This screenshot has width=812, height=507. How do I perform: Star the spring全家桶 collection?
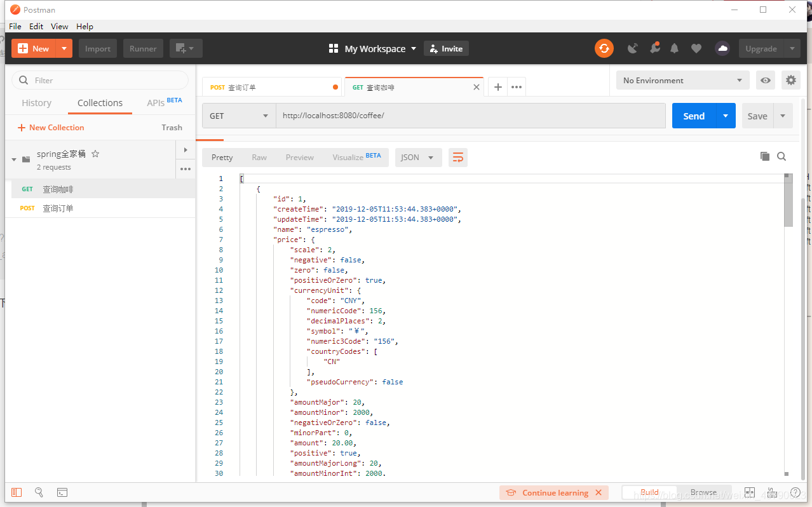95,154
